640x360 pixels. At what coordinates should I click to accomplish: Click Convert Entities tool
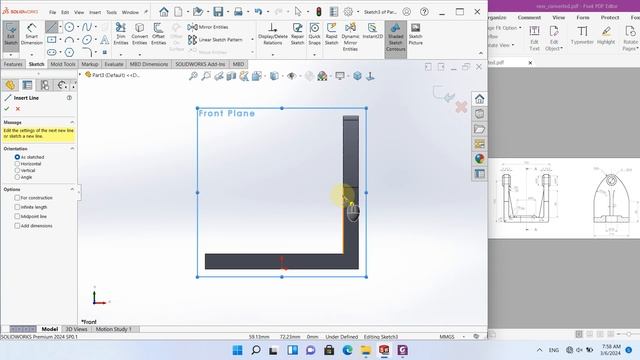(140, 34)
